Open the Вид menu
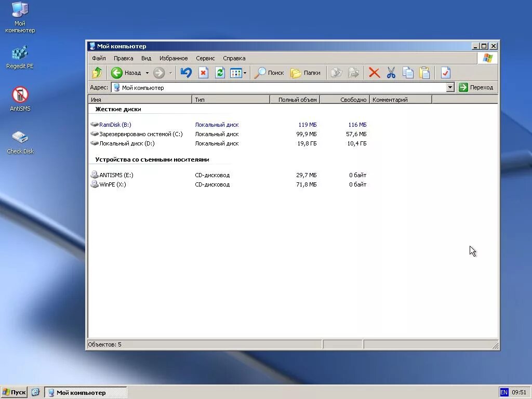This screenshot has height=399, width=532. [x=146, y=58]
